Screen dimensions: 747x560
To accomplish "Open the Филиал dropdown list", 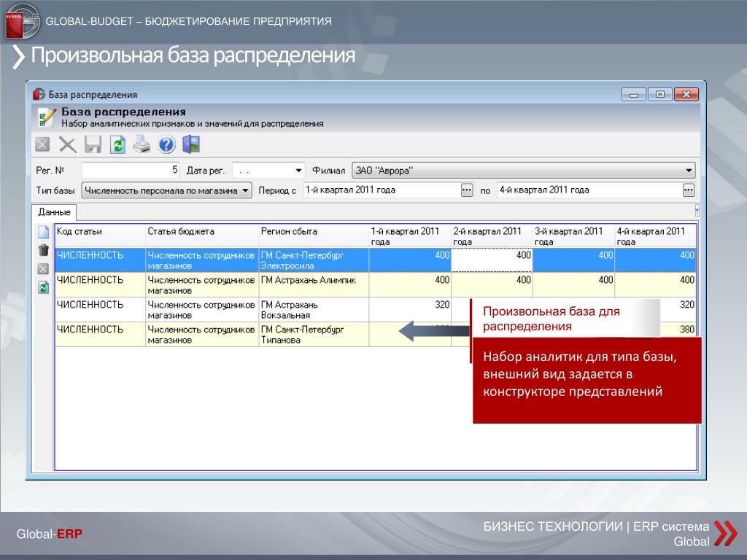I will [689, 171].
